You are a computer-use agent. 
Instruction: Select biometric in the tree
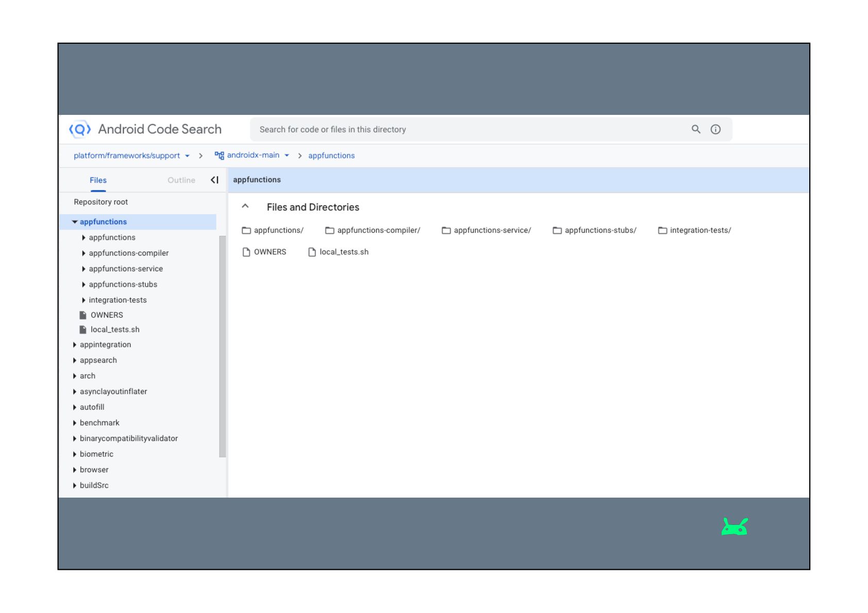pyautogui.click(x=96, y=454)
